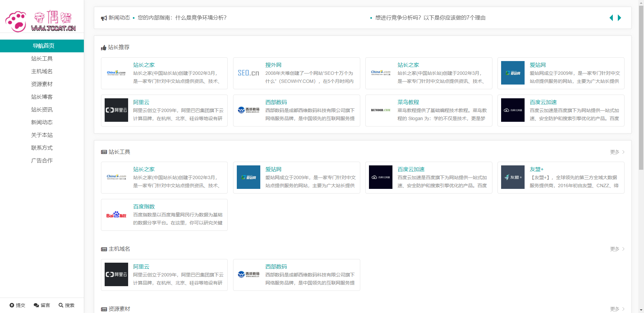This screenshot has height=313, width=644.
Task: Click 爱站网 logo in 站长推荐 section
Action: click(513, 73)
